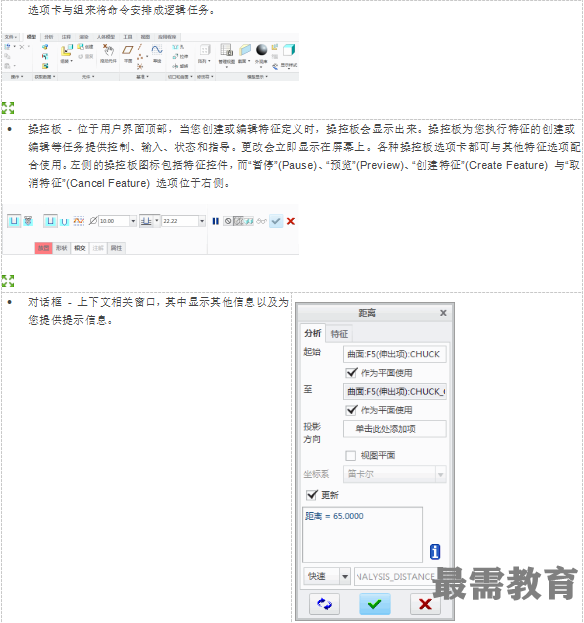584x623 pixels.
Task: Click the Pattern array icon
Action: pos(205,50)
